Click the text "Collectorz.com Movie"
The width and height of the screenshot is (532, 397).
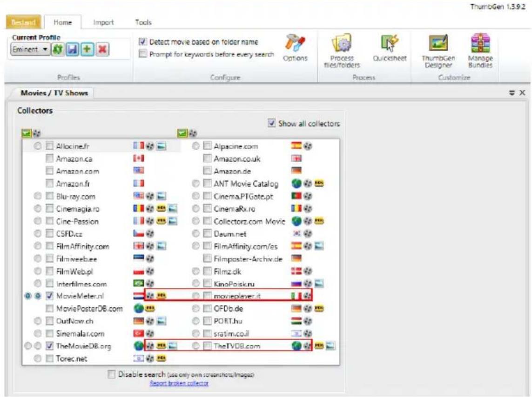point(249,222)
